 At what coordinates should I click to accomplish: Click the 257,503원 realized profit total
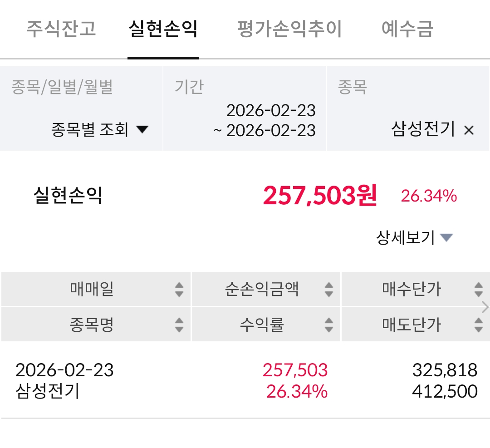click(x=320, y=196)
